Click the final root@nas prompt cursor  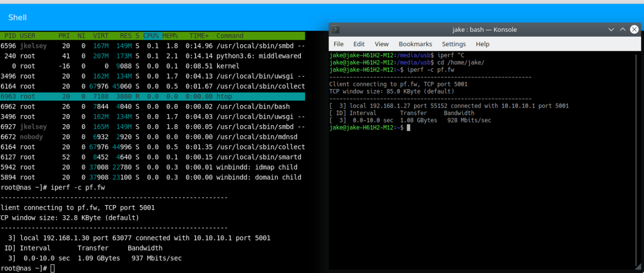point(52,268)
